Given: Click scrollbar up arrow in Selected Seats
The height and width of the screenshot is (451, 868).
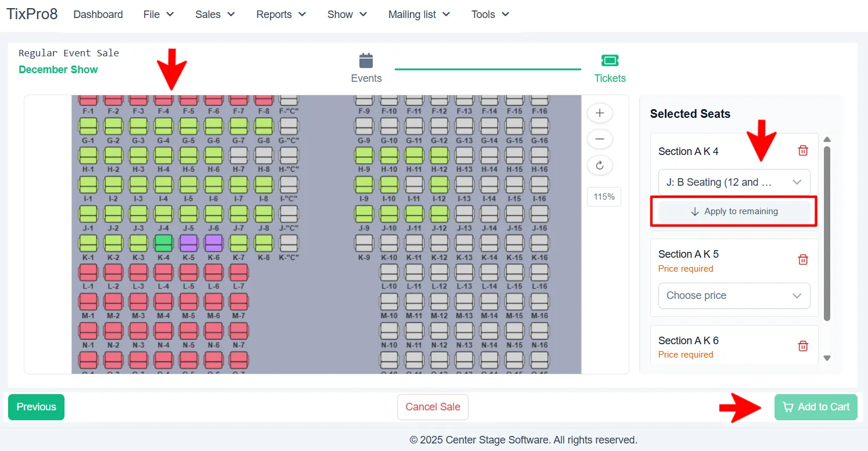Looking at the screenshot, I should click(827, 139).
